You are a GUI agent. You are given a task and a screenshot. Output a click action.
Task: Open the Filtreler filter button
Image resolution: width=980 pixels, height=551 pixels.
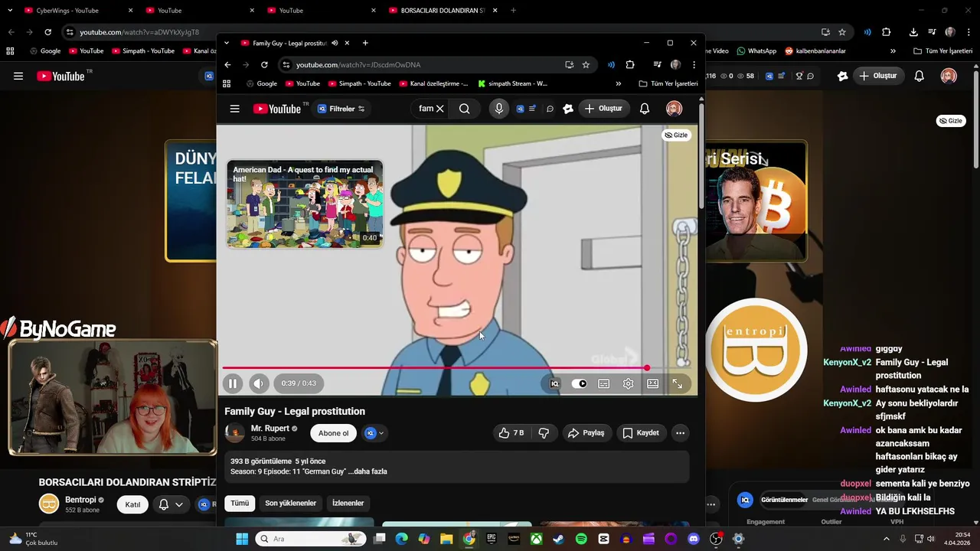coord(341,109)
